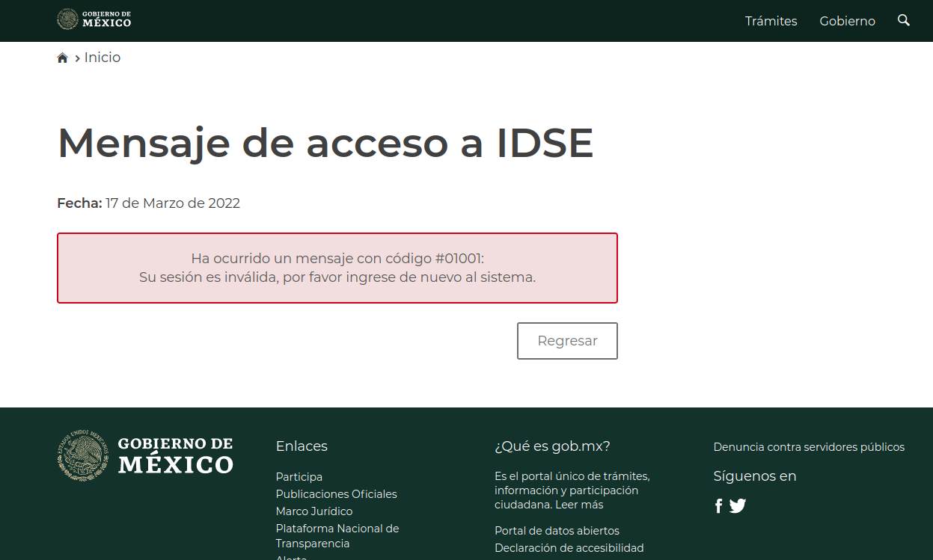
Task: Open the Twitter social icon
Action: click(738, 506)
